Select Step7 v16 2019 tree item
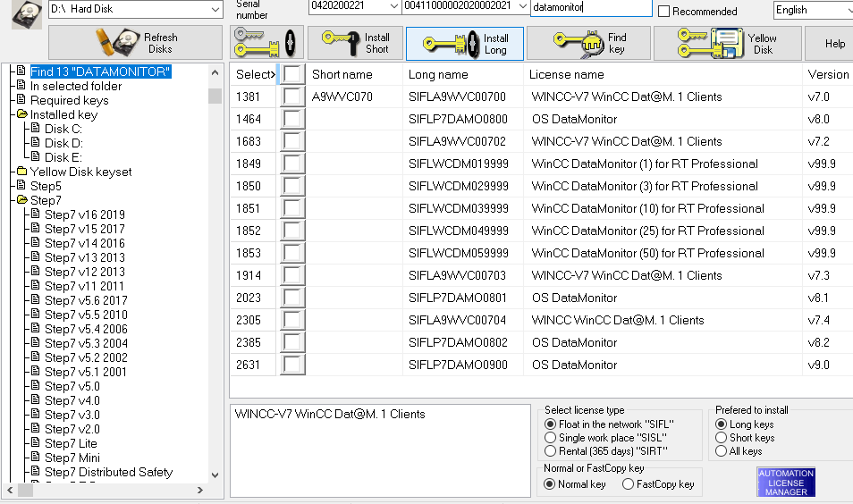 click(x=85, y=214)
